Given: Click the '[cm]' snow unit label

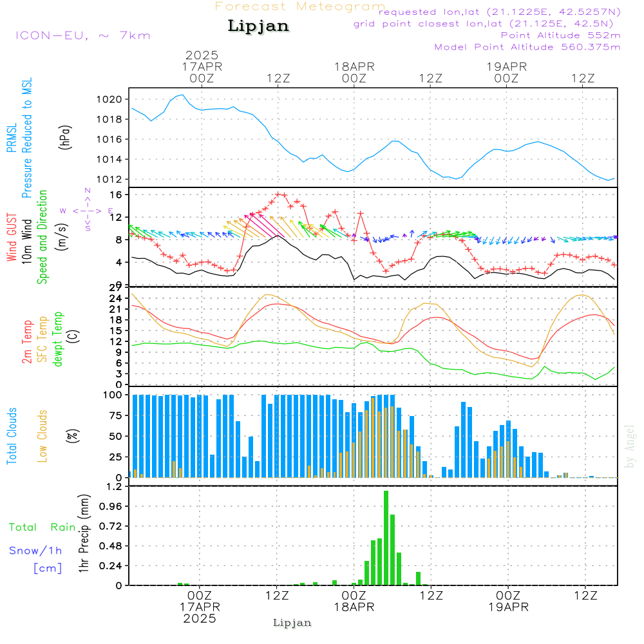Looking at the screenshot, I should [x=48, y=568].
